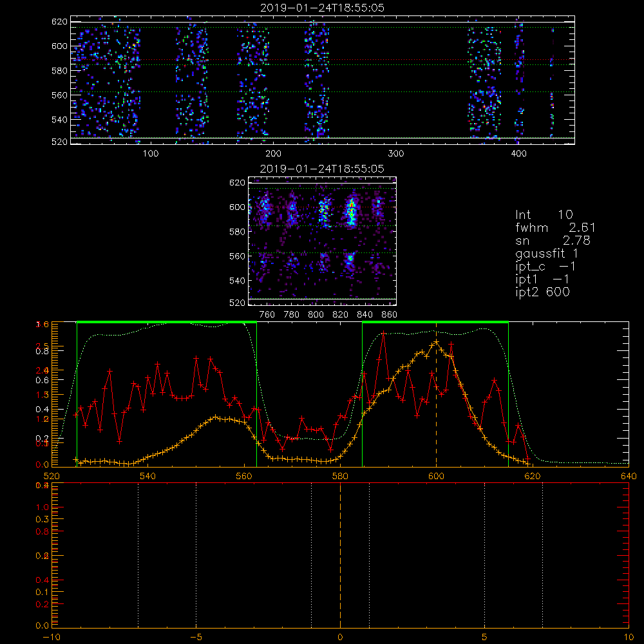Click x-axis label 540 on profile plot
The image size is (644, 644).
point(148,477)
